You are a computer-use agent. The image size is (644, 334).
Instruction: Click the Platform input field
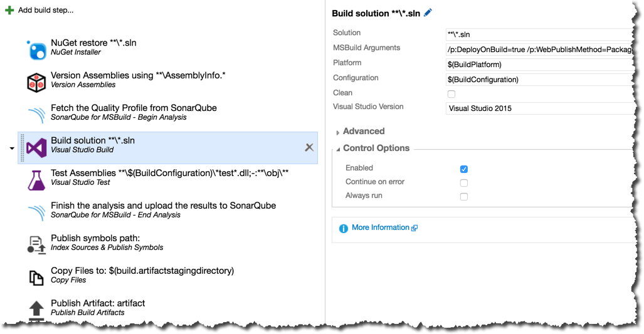click(x=540, y=65)
